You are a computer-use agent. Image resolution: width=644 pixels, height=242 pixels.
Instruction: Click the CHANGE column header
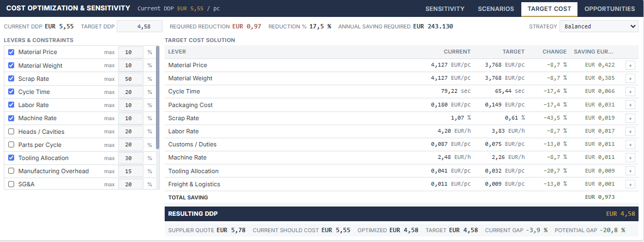pos(555,52)
